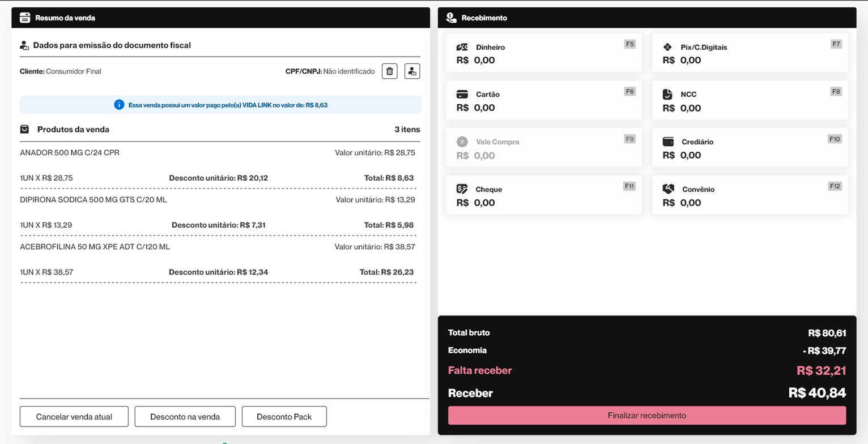Click the Cheque payment icon
This screenshot has width=868, height=444.
(462, 189)
